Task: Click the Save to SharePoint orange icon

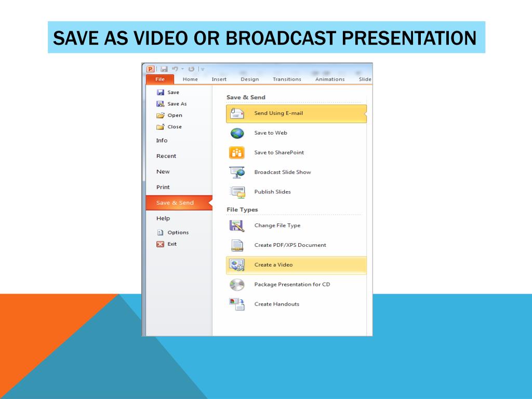Action: (x=237, y=153)
